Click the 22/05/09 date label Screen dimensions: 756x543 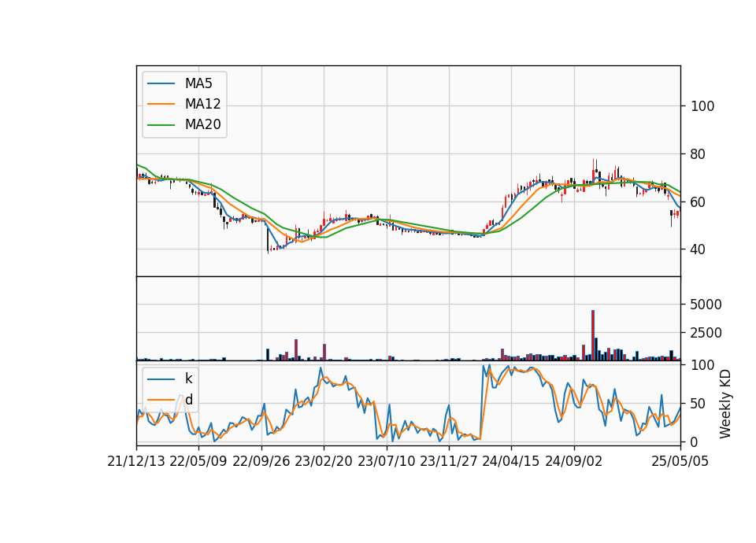point(198,462)
